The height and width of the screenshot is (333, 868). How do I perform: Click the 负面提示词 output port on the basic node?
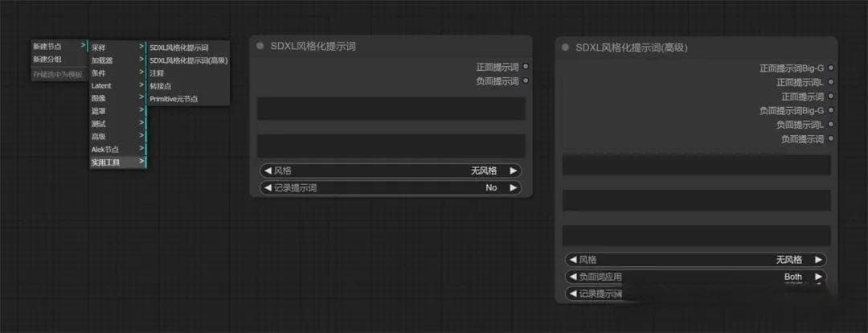pos(526,81)
